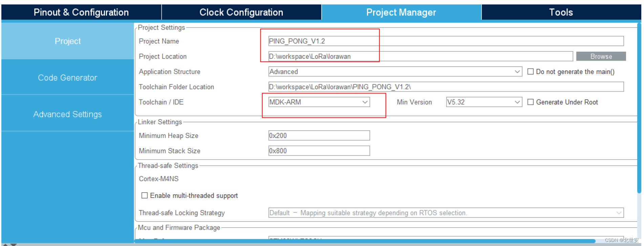This screenshot has width=644, height=246.
Task: Click the Minimum Stack Size field
Action: (x=319, y=151)
